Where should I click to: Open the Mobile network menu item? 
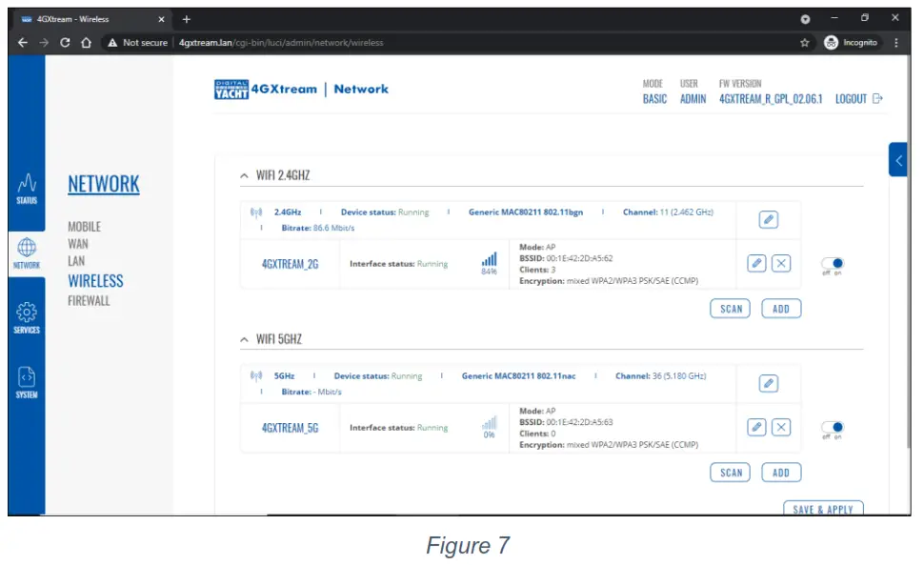tap(84, 227)
